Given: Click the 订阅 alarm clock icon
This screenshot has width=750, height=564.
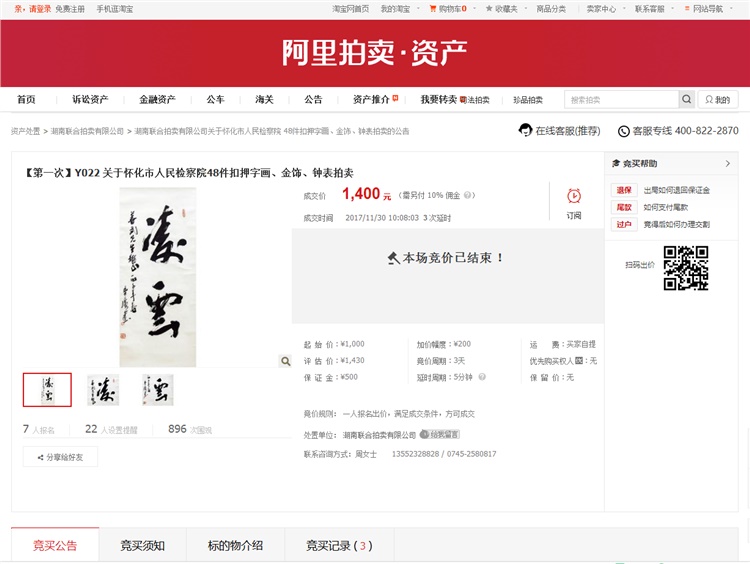Looking at the screenshot, I should tap(574, 196).
